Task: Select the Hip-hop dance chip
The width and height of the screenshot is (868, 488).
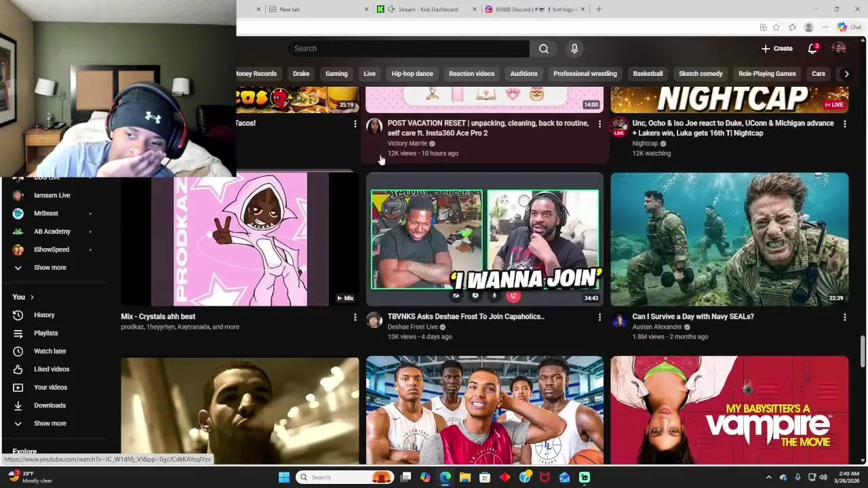Action: pyautogui.click(x=412, y=74)
